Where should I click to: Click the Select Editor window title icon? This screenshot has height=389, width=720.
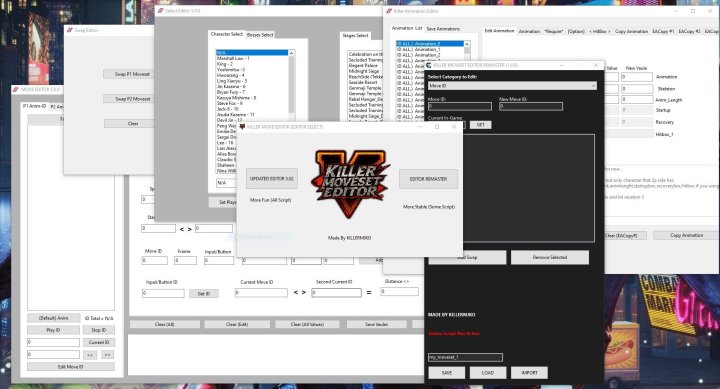(x=160, y=11)
